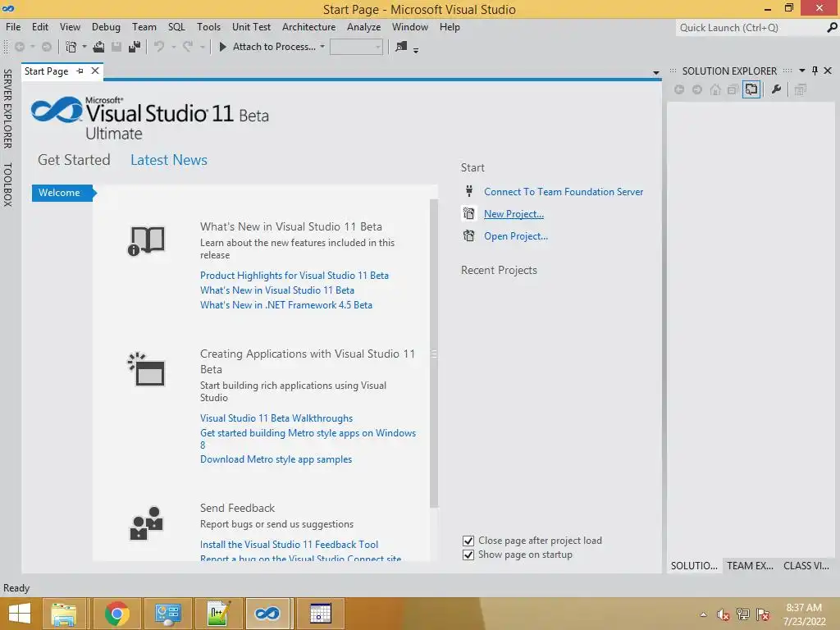This screenshot has width=840, height=630.
Task: Open Google Chrome from the taskbar
Action: (116, 614)
